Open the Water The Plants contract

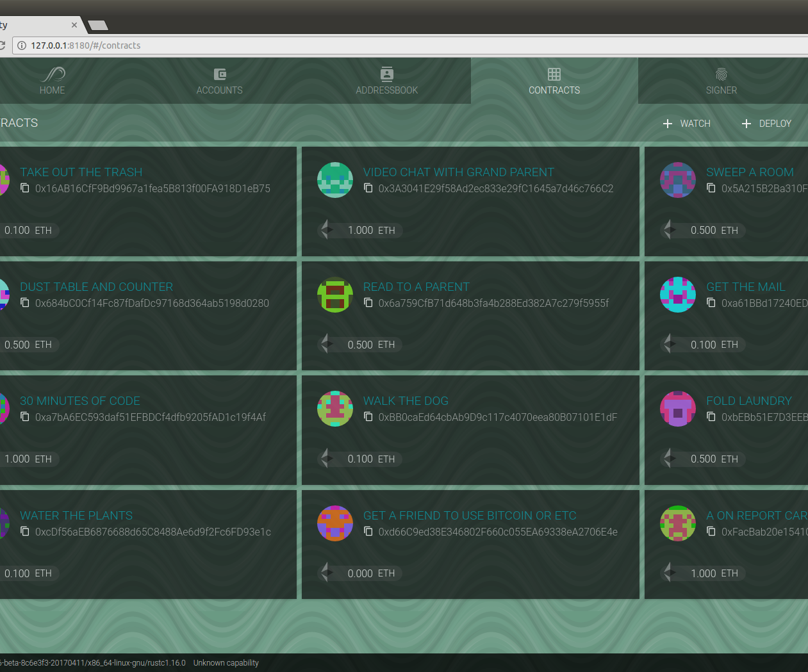click(x=76, y=516)
